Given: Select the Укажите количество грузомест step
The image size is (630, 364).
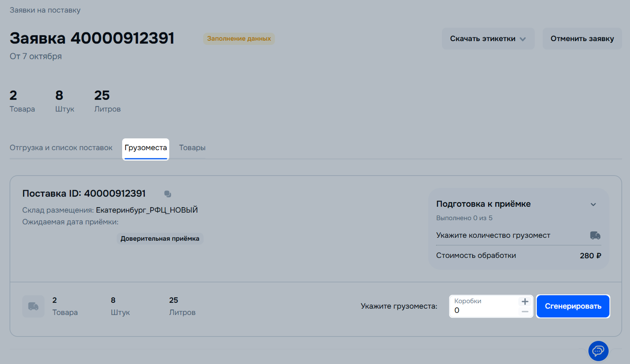Looking at the screenshot, I should [493, 235].
